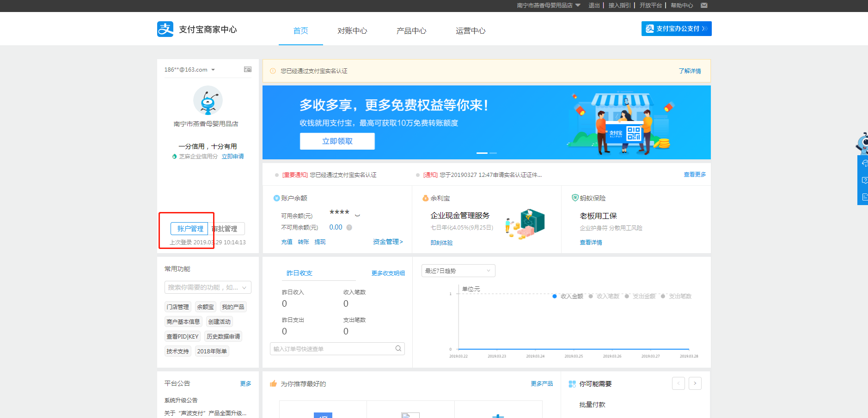868x418 pixels.
Task: Click the 创建活动 shortcut tag
Action: [220, 321]
